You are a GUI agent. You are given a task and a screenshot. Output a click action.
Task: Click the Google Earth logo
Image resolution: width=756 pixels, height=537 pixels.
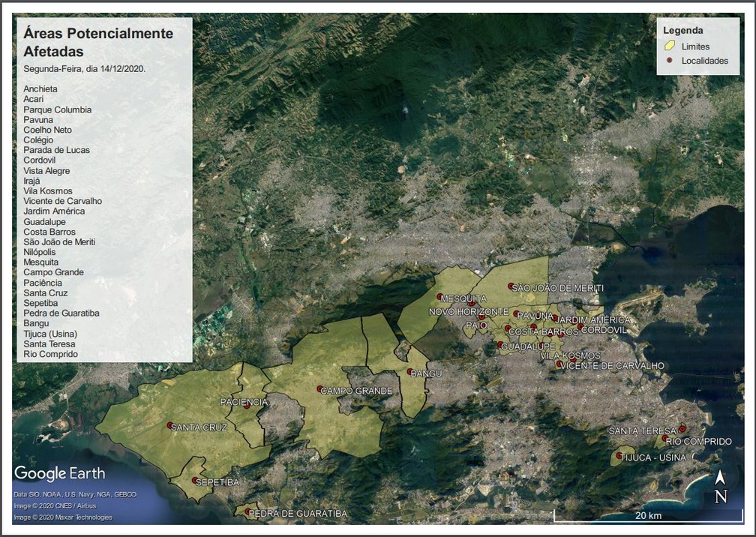pyautogui.click(x=60, y=473)
